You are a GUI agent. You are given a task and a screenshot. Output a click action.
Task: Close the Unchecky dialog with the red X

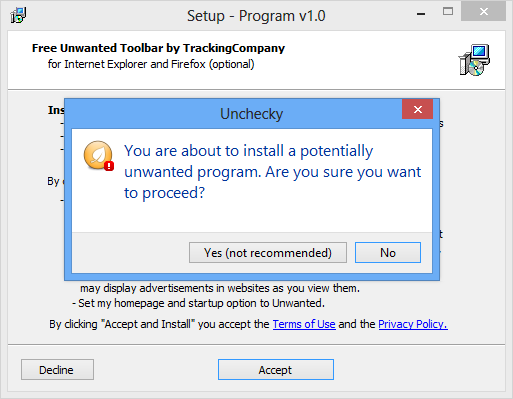click(x=417, y=109)
